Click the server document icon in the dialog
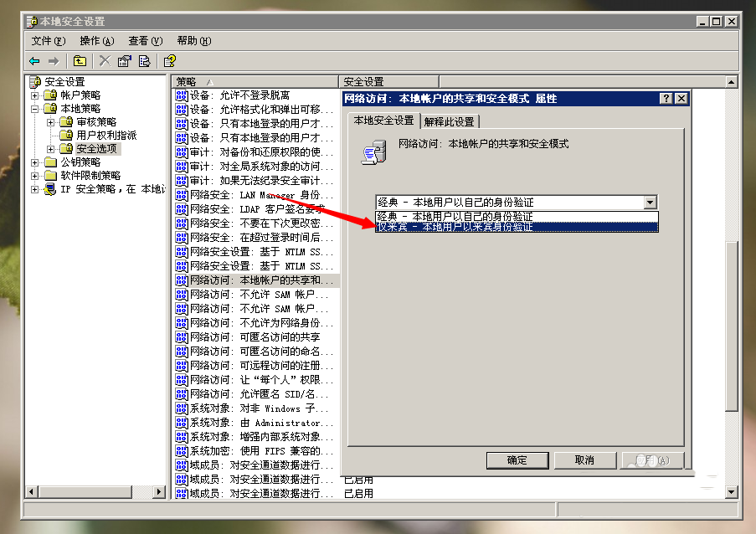Screen dimensions: 756x534 pyautogui.click(x=373, y=151)
